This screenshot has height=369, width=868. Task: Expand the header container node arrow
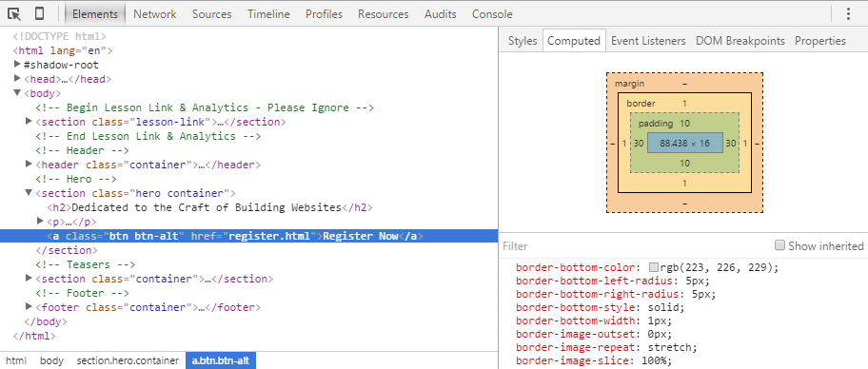(x=30, y=164)
